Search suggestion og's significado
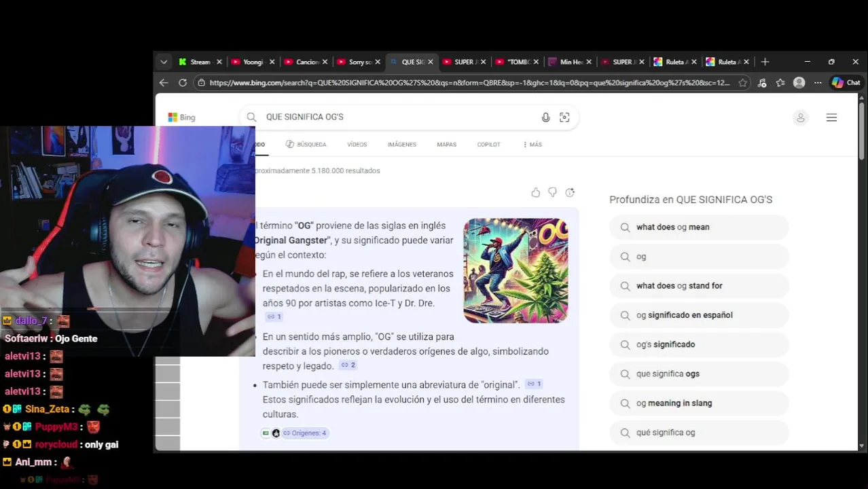 click(x=699, y=344)
